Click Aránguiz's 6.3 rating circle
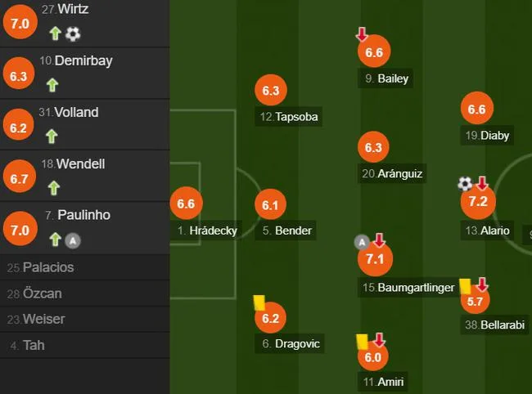Screen dimensions: 532x394 click(x=373, y=147)
